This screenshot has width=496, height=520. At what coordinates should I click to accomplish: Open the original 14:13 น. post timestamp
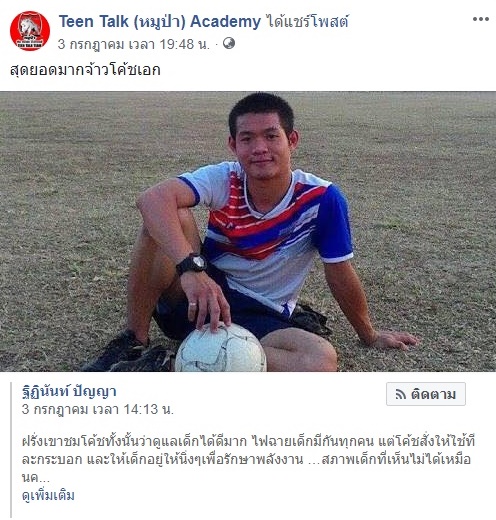pos(98,409)
